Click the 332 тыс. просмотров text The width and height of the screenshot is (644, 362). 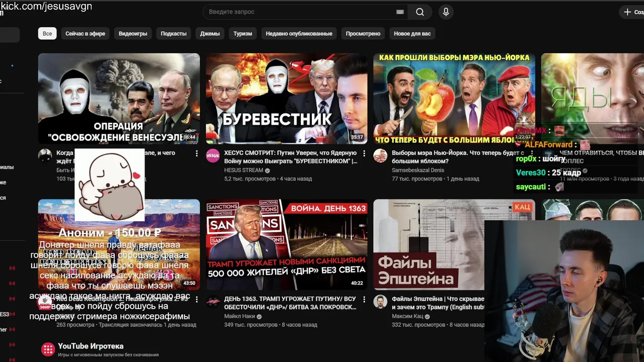coord(418,325)
